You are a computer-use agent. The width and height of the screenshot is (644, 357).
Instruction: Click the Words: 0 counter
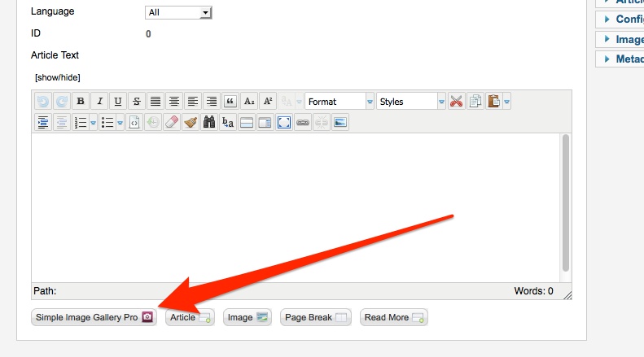coord(533,291)
